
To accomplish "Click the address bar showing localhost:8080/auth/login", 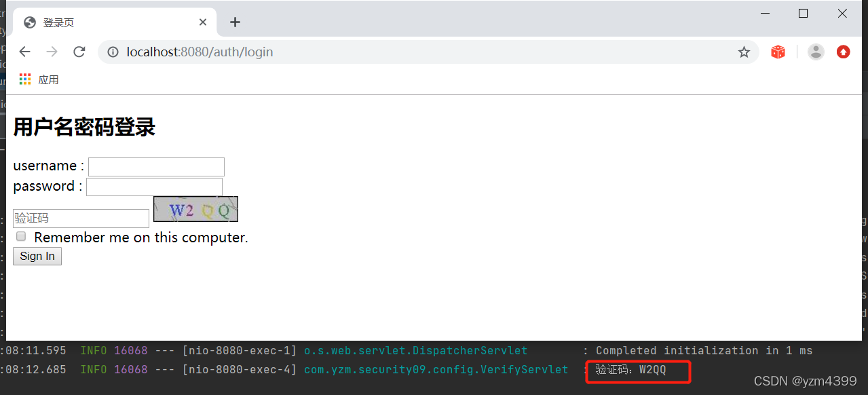I will pos(428,52).
